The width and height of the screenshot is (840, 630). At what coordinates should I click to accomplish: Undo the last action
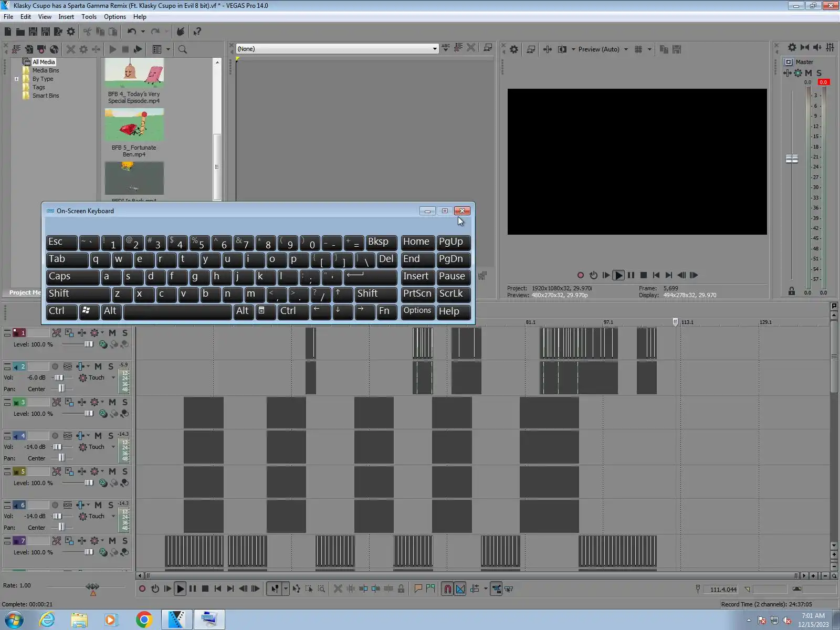click(x=131, y=32)
